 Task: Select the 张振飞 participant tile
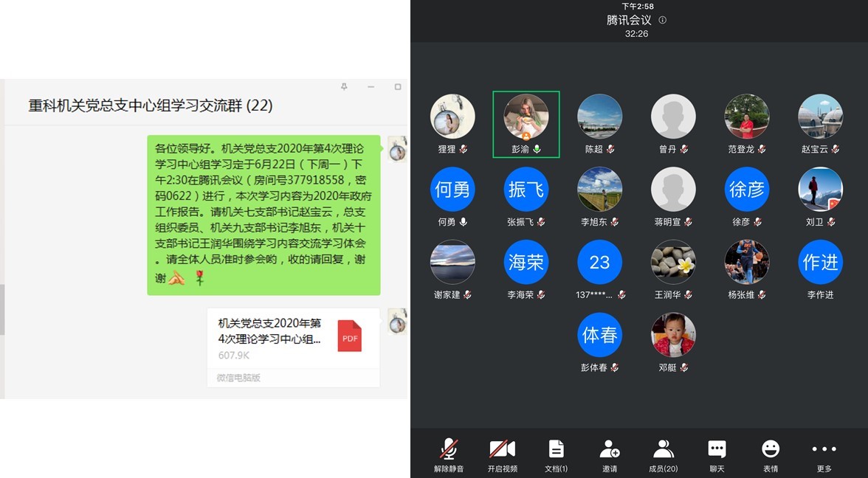pyautogui.click(x=526, y=189)
